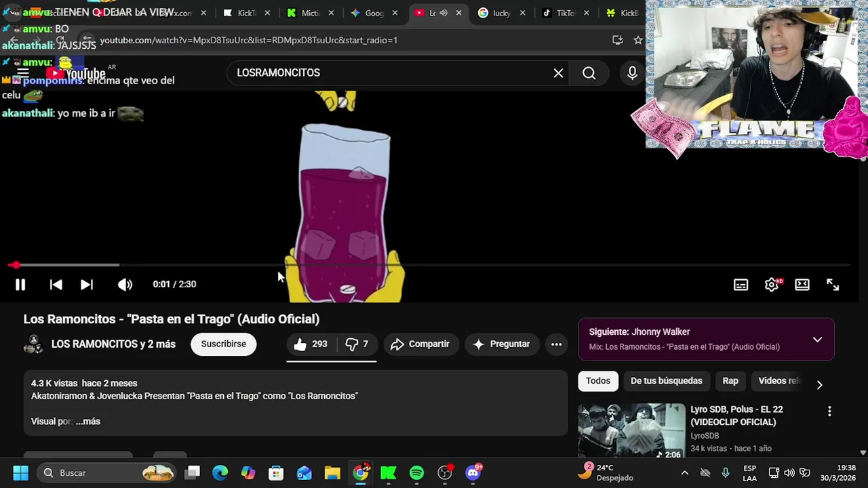
Task: Open the Compartir share dialog
Action: 420,344
